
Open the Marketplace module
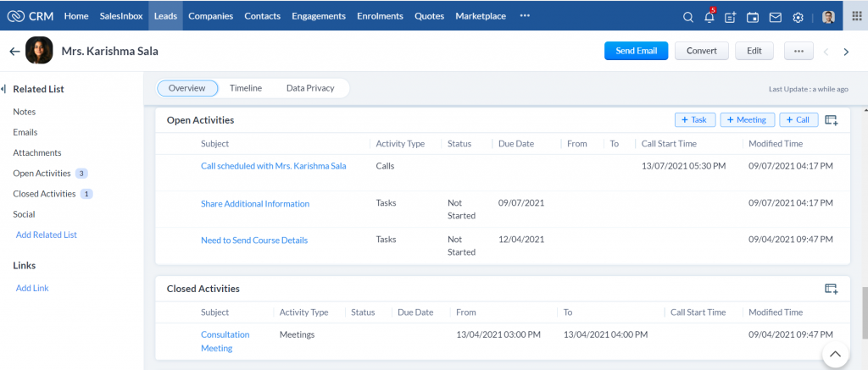pos(481,16)
